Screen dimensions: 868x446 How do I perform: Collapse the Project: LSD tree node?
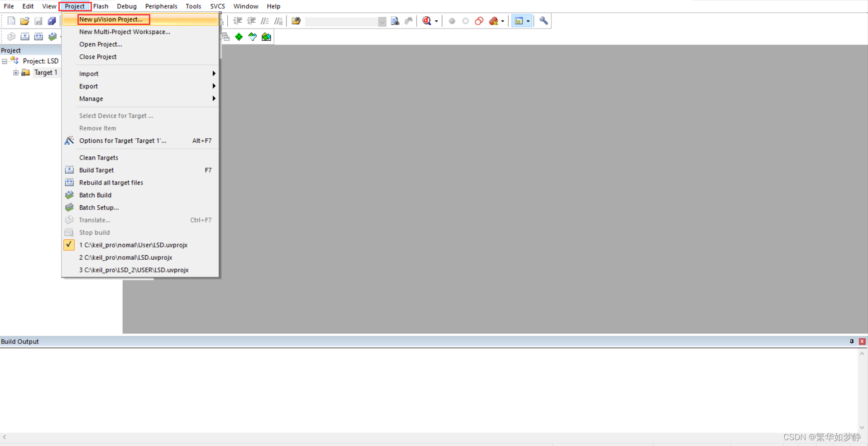(5, 61)
